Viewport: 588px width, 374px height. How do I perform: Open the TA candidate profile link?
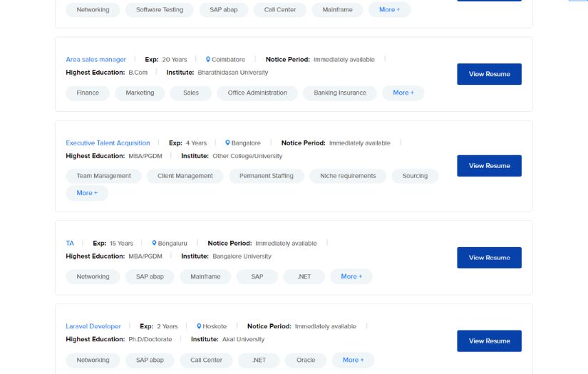[70, 243]
